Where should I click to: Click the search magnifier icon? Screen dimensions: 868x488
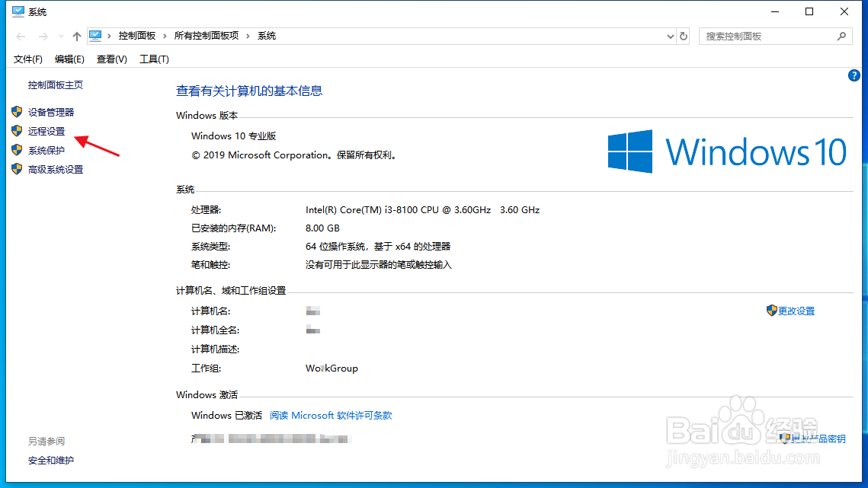click(841, 36)
